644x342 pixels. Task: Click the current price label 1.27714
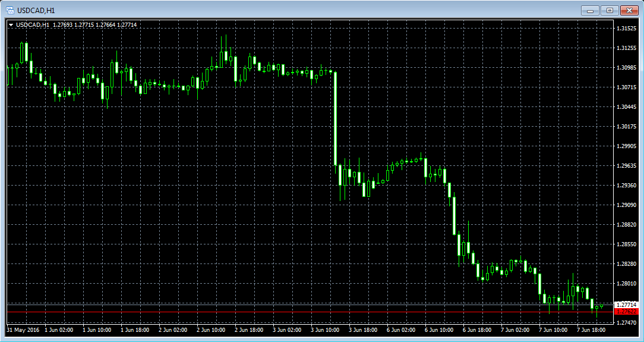click(x=626, y=305)
